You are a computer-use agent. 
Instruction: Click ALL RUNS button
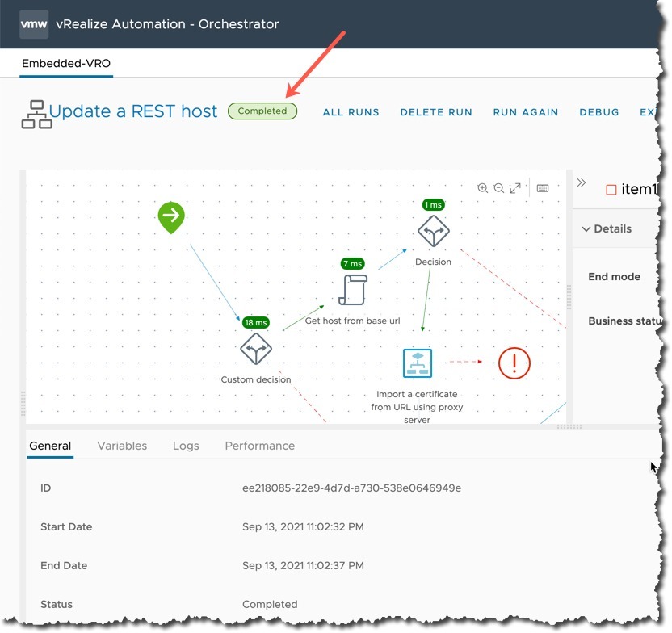(x=351, y=112)
